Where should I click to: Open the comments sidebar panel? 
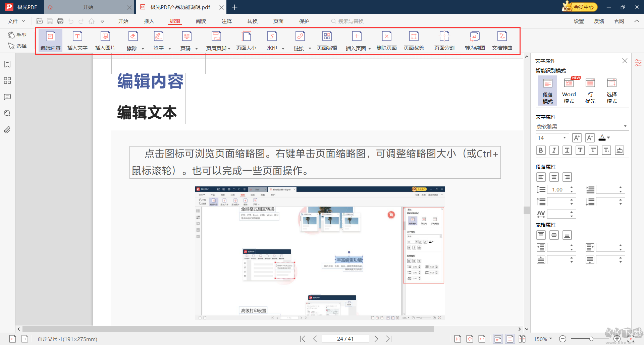click(x=7, y=97)
